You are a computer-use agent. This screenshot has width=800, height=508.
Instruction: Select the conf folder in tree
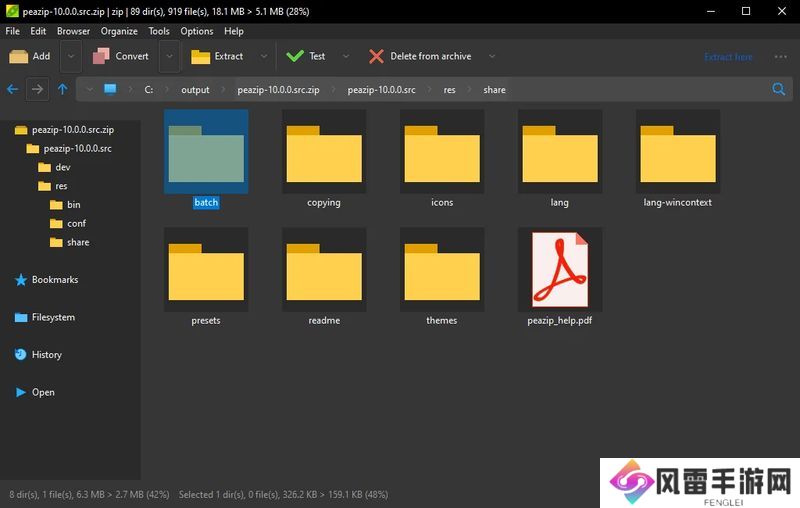(76, 223)
